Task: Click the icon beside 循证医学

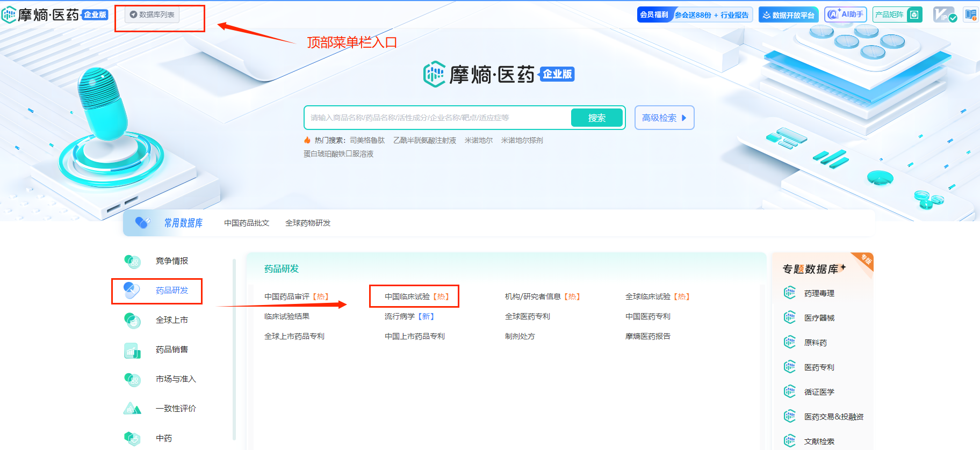Action: coord(789,391)
